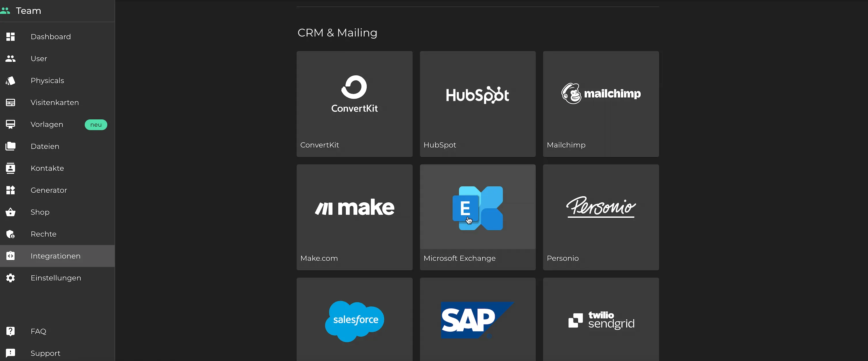The width and height of the screenshot is (868, 361).
Task: Open the Physicals menu item
Action: click(57, 81)
